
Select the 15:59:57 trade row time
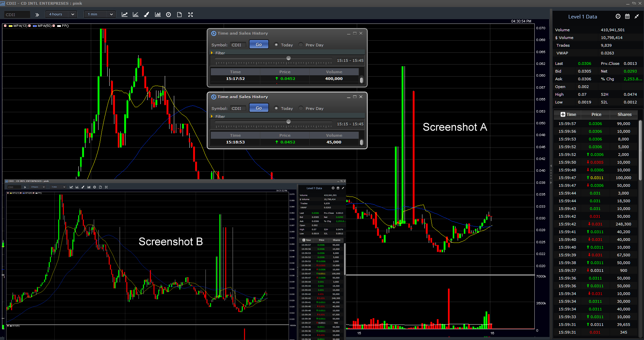pos(567,124)
